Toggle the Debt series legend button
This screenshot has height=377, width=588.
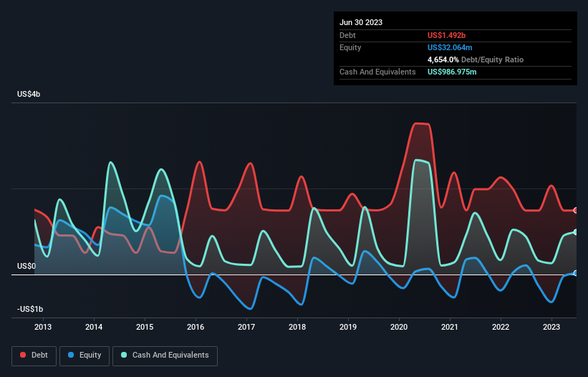point(34,355)
